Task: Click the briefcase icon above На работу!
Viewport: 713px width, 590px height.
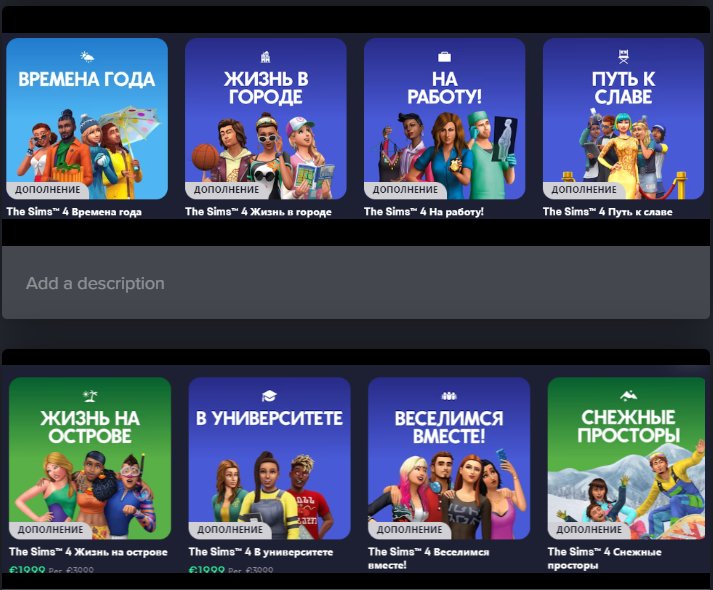Action: point(444,57)
